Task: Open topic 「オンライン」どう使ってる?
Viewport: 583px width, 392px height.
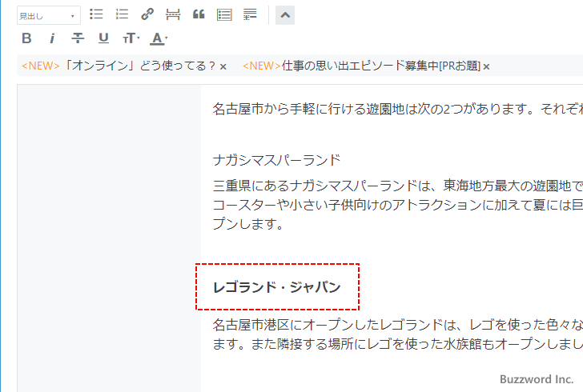Action: [119, 66]
